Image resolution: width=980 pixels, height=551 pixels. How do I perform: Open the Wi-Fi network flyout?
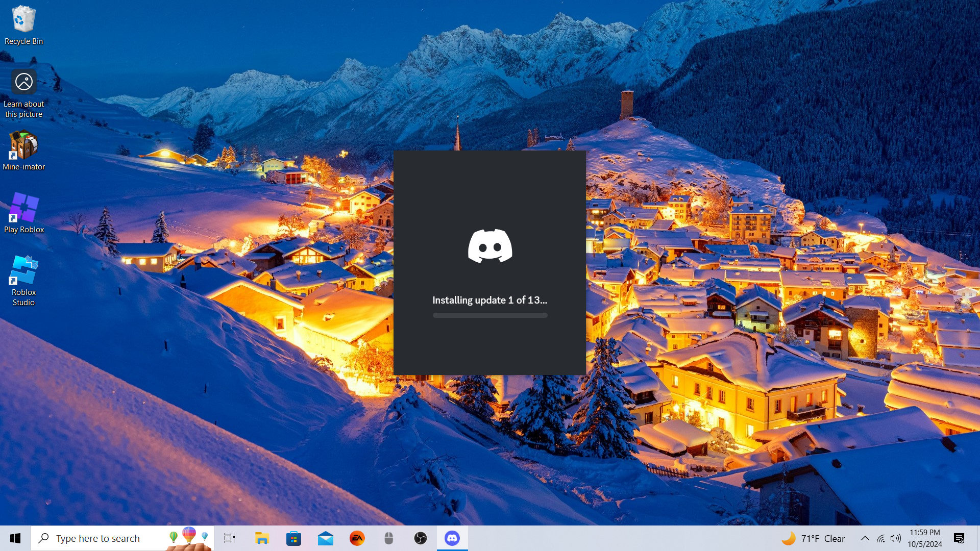click(881, 538)
